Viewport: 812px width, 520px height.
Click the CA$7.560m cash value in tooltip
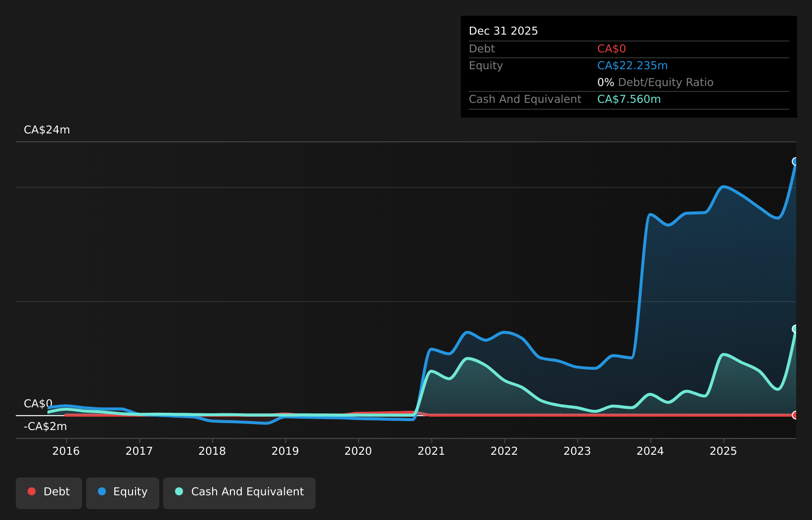click(x=629, y=99)
